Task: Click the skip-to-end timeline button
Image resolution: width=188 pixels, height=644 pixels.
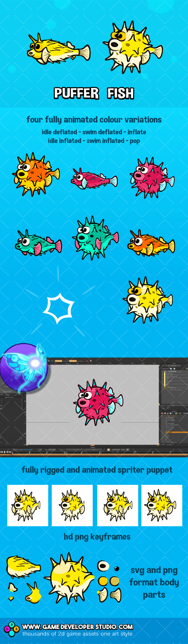Action: pos(10,452)
